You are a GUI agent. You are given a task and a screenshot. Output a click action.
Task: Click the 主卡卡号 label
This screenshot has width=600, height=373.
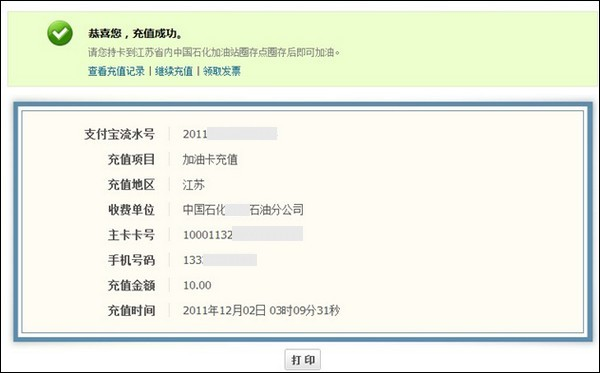pos(131,235)
